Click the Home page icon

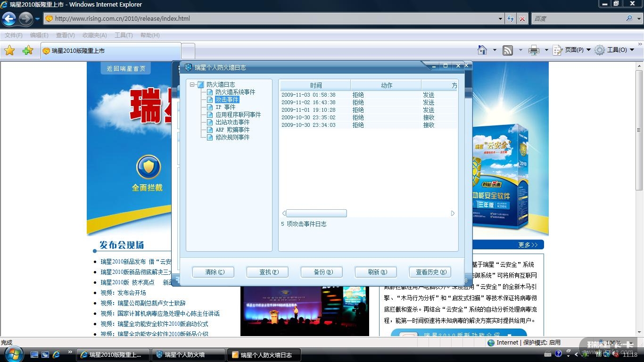(482, 50)
